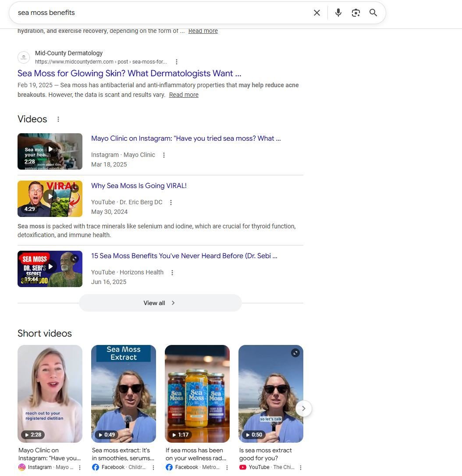Image resolution: width=462 pixels, height=476 pixels.
Task: Click the 'Mid-County Dermatology' site name
Action: (x=69, y=53)
